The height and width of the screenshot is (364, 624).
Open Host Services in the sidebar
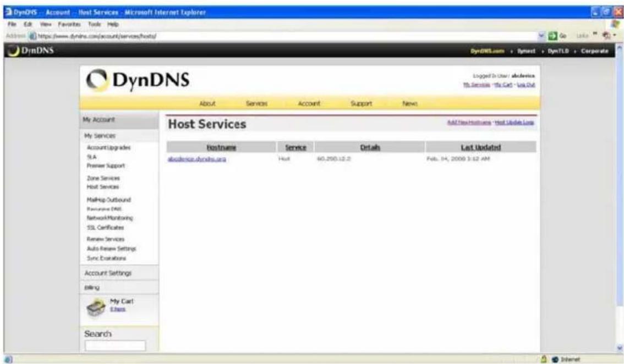[103, 186]
